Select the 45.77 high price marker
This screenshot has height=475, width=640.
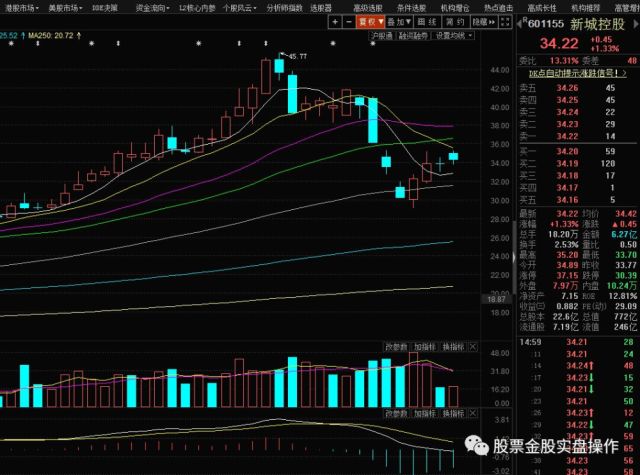pos(298,56)
